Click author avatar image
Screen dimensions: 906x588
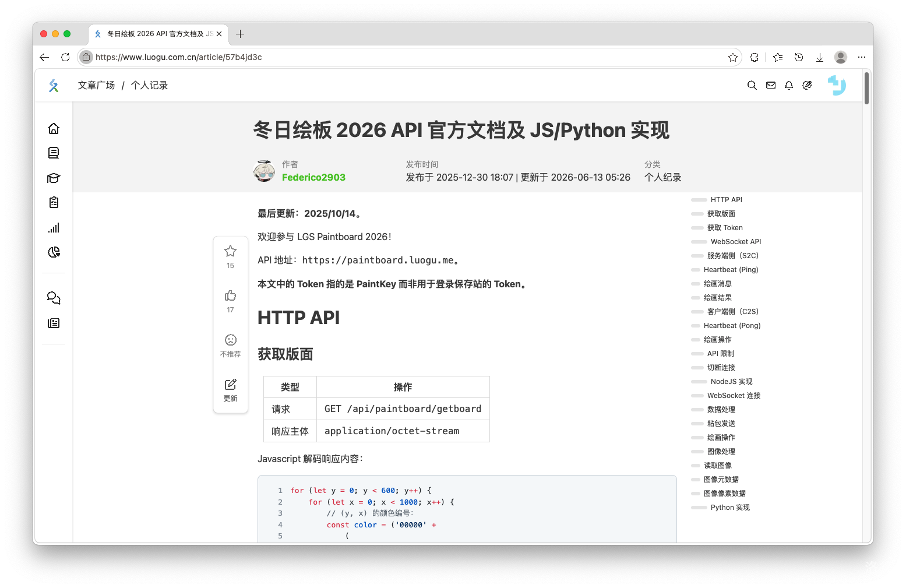(265, 171)
